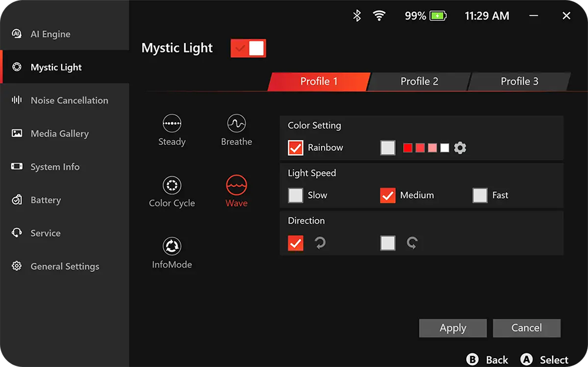This screenshot has width=588, height=367.
Task: Open the General Settings gear icon
Action: tap(16, 266)
